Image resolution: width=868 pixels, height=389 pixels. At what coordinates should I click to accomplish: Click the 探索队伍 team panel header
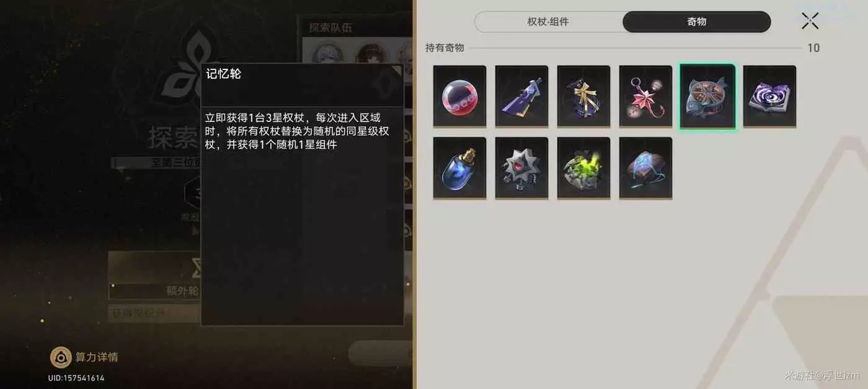point(356,27)
